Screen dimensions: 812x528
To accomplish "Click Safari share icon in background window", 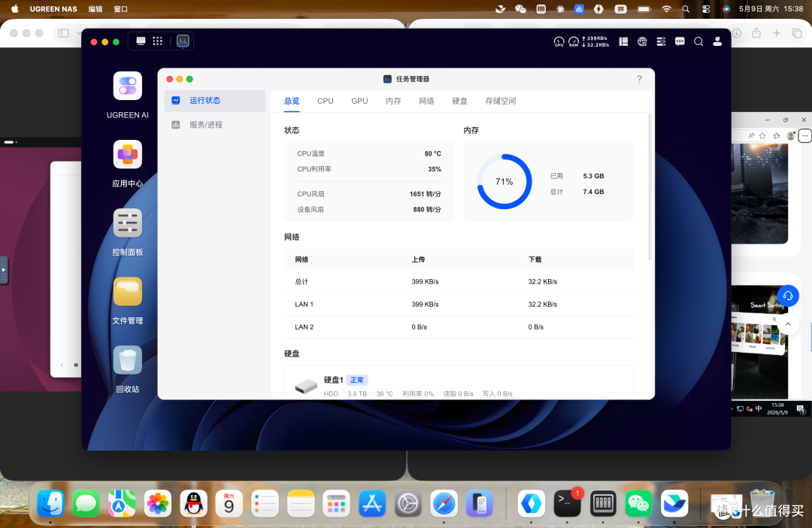I will (x=756, y=33).
